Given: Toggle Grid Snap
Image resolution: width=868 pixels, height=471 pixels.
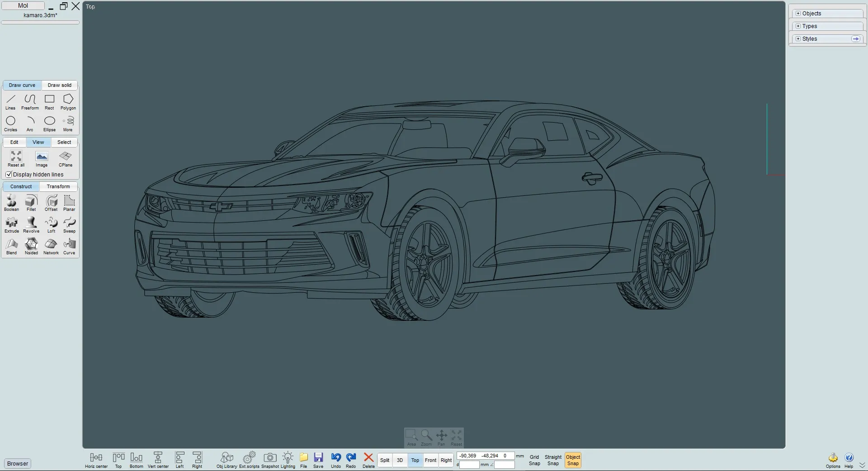Looking at the screenshot, I should click(x=534, y=460).
